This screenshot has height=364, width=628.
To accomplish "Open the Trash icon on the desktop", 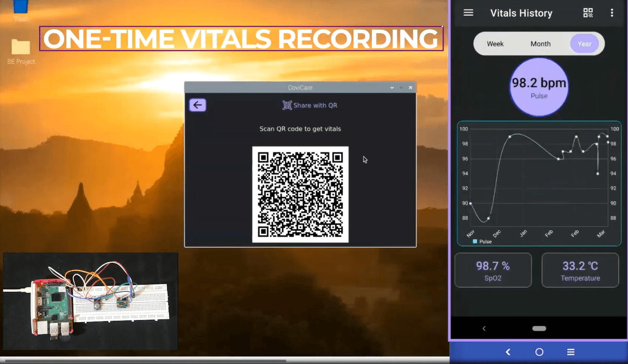I will coord(21,10).
